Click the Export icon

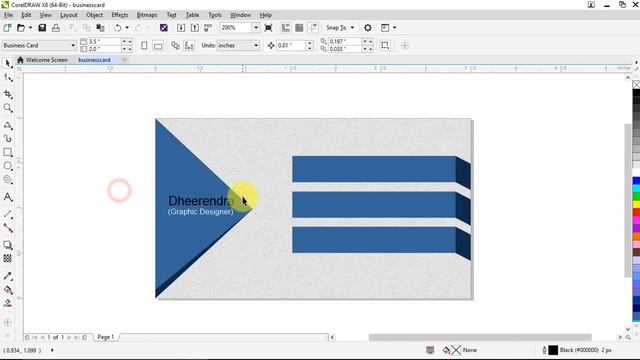point(195,28)
